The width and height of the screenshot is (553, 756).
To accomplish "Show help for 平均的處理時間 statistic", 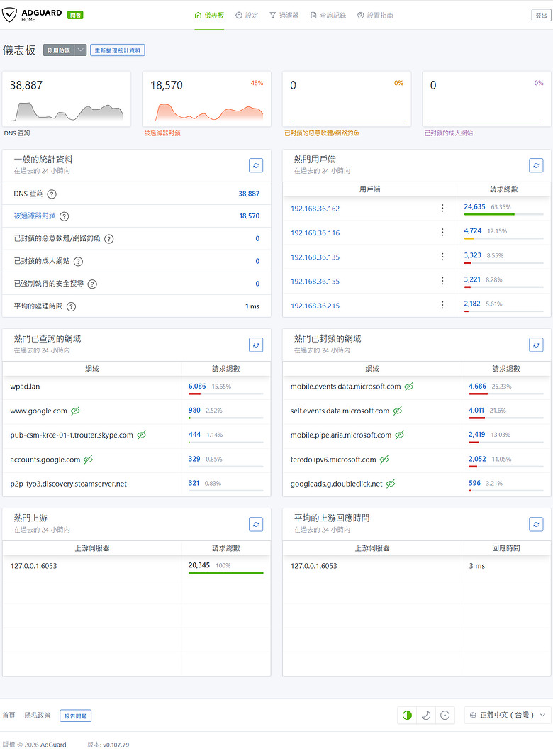I will pos(71,306).
